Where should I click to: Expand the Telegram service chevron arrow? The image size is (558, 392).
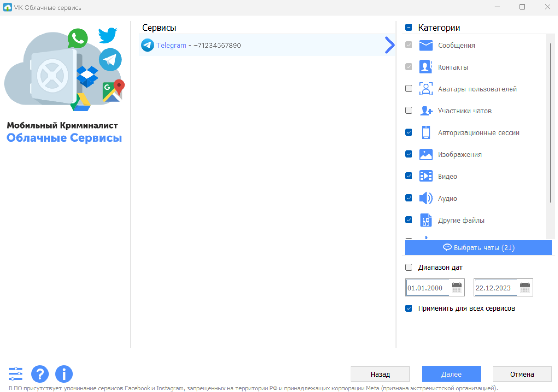[x=389, y=45]
